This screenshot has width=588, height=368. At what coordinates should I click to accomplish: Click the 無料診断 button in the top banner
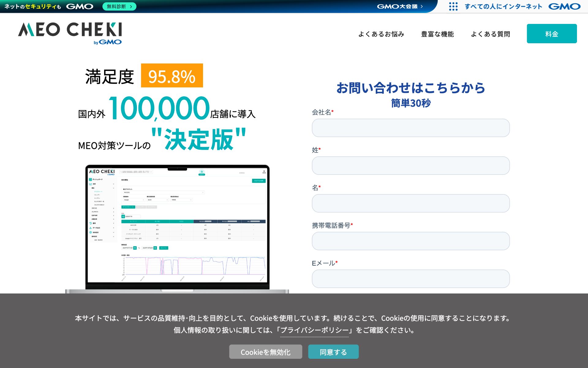(x=119, y=6)
